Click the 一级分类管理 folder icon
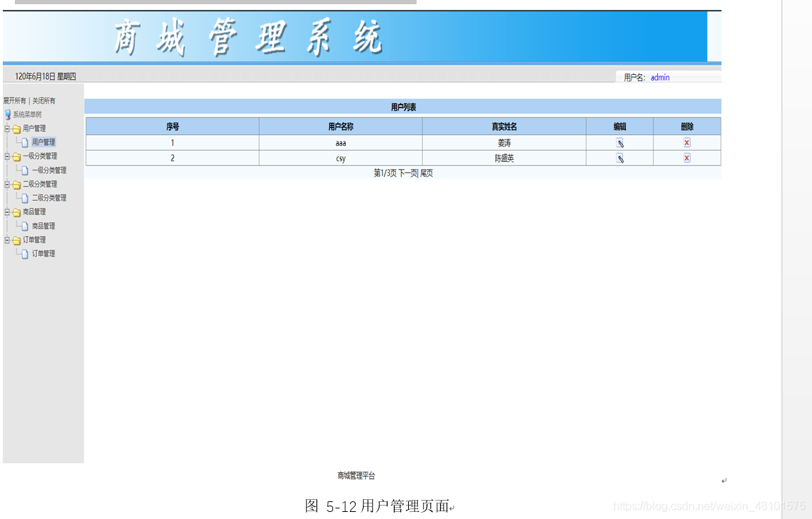This screenshot has height=519, width=812. tap(16, 156)
